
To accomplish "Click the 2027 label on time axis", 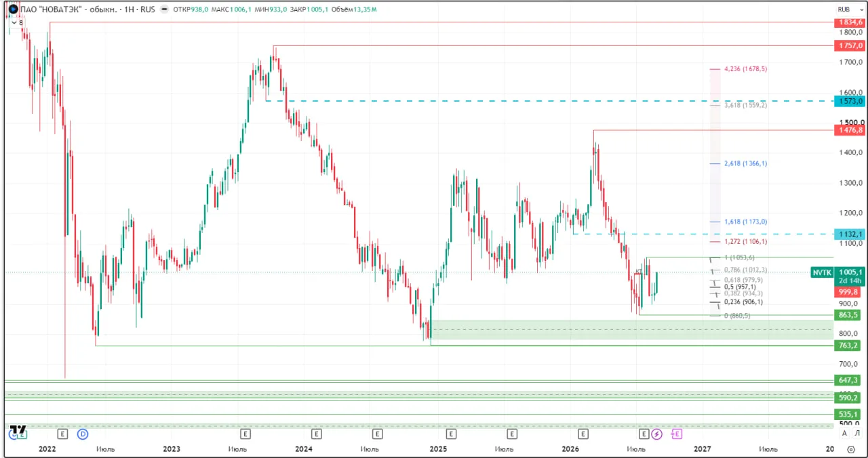I will pos(703,449).
